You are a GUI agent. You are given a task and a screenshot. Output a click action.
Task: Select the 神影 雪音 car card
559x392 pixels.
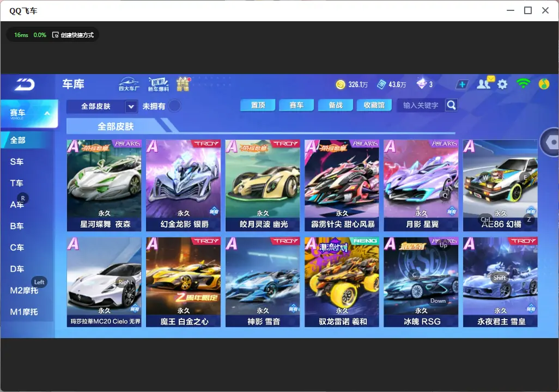[x=263, y=282]
